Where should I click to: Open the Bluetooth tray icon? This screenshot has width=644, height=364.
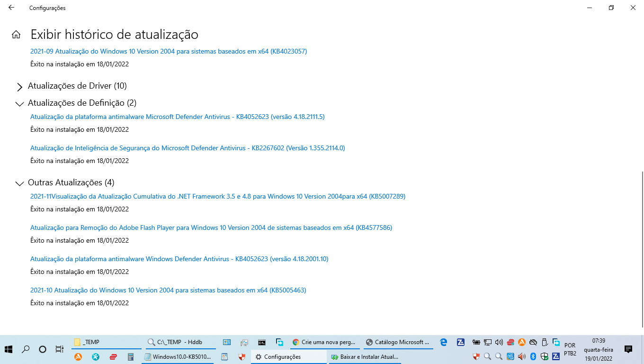pyautogui.click(x=533, y=356)
